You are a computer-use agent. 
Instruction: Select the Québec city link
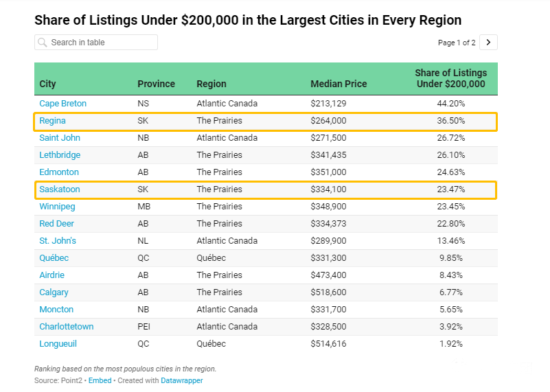tap(54, 258)
